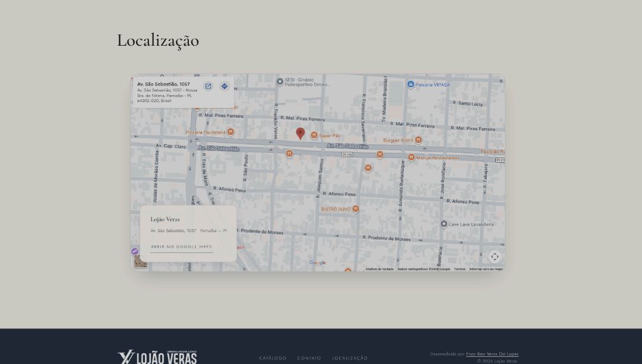Click the Lojão Veras footer logo
Image resolution: width=642 pixels, height=364 pixels.
click(x=157, y=357)
